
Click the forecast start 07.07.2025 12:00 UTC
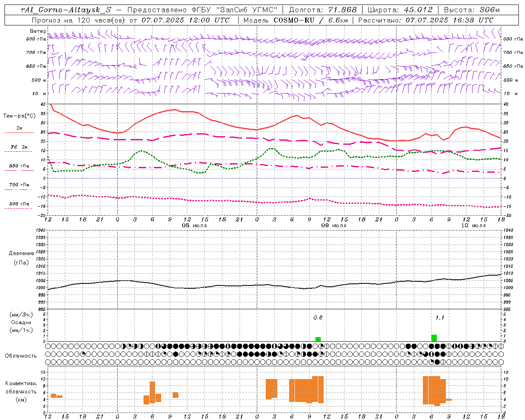point(185,20)
